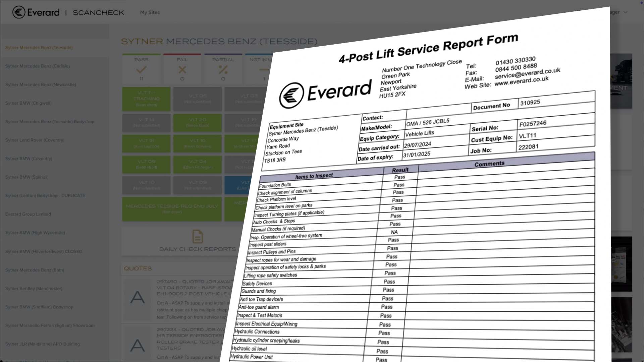Click Date of expiry 31/01/2025
The image size is (644, 362).
[x=417, y=155]
